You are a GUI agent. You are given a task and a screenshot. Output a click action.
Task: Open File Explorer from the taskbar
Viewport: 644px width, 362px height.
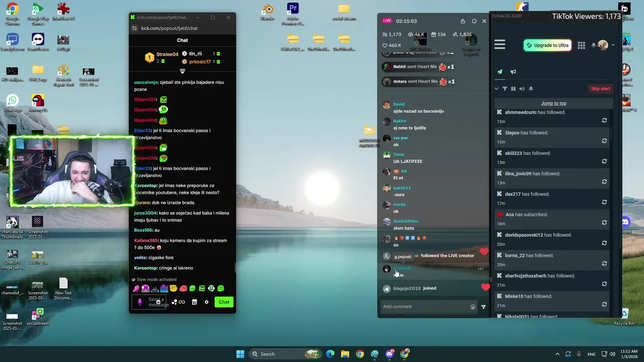click(345, 354)
